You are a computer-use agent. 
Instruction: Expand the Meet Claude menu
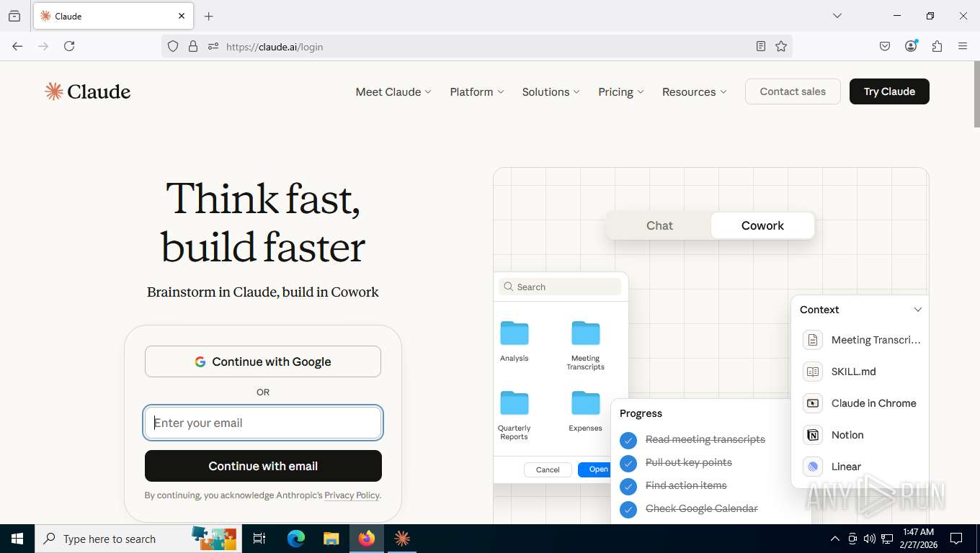tap(393, 91)
